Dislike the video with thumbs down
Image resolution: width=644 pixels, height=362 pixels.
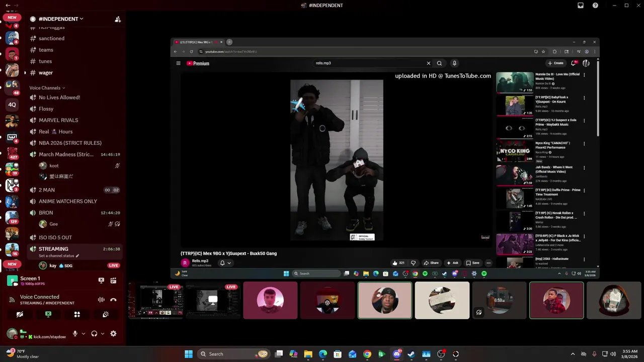click(413, 263)
